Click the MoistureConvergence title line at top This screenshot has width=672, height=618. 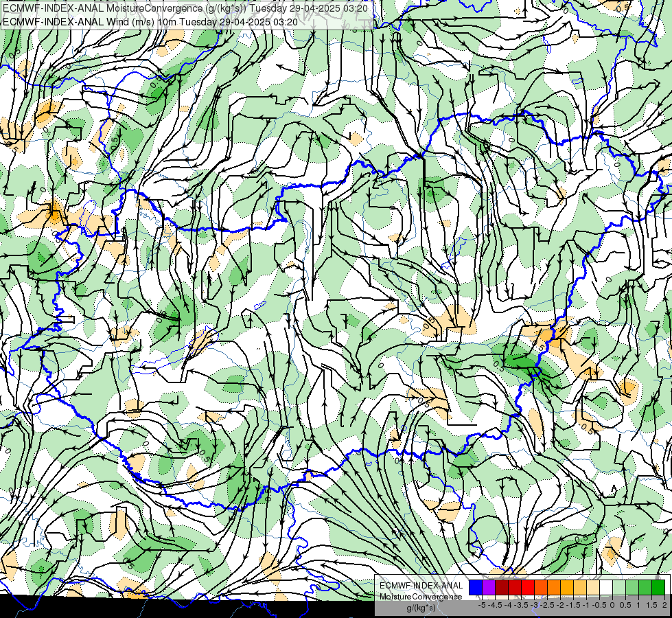[x=185, y=8]
